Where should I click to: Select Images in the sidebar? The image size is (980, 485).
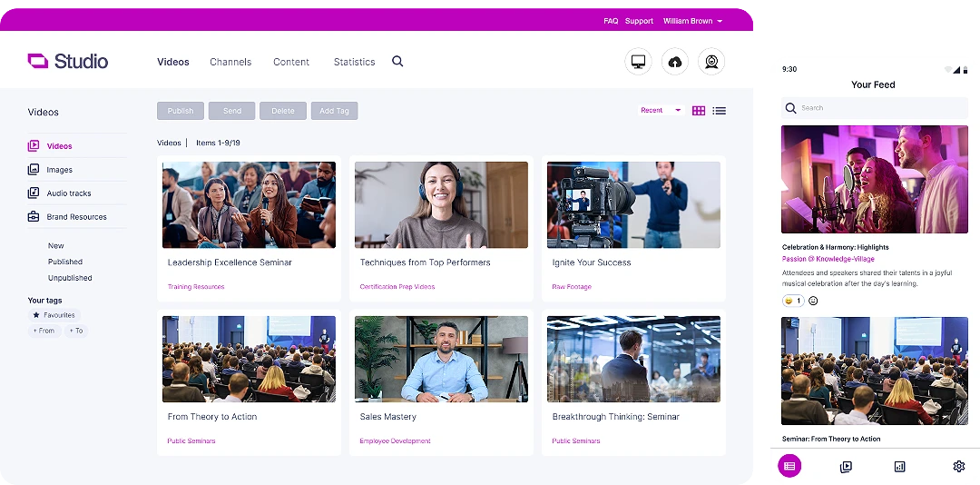click(x=59, y=170)
